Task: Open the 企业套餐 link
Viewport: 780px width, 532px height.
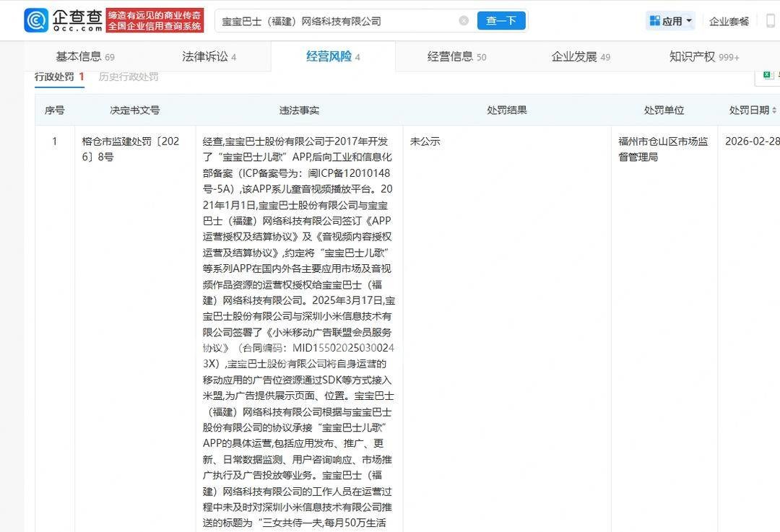Action: click(x=729, y=21)
